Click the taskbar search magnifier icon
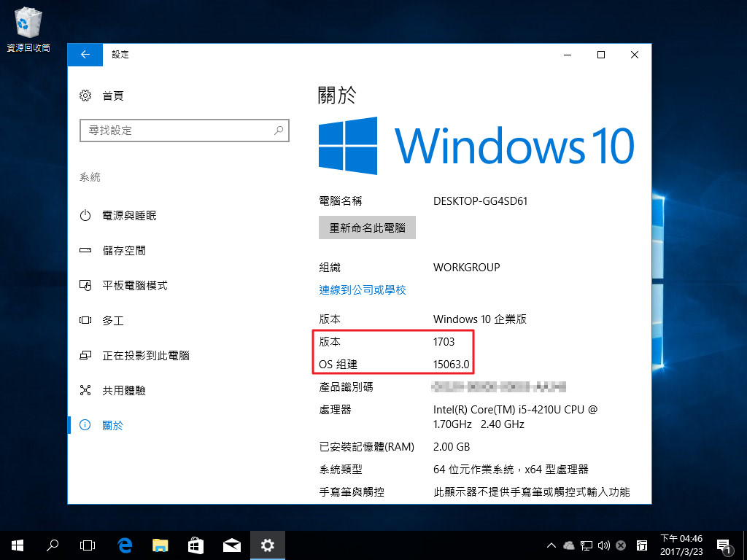 click(x=53, y=545)
